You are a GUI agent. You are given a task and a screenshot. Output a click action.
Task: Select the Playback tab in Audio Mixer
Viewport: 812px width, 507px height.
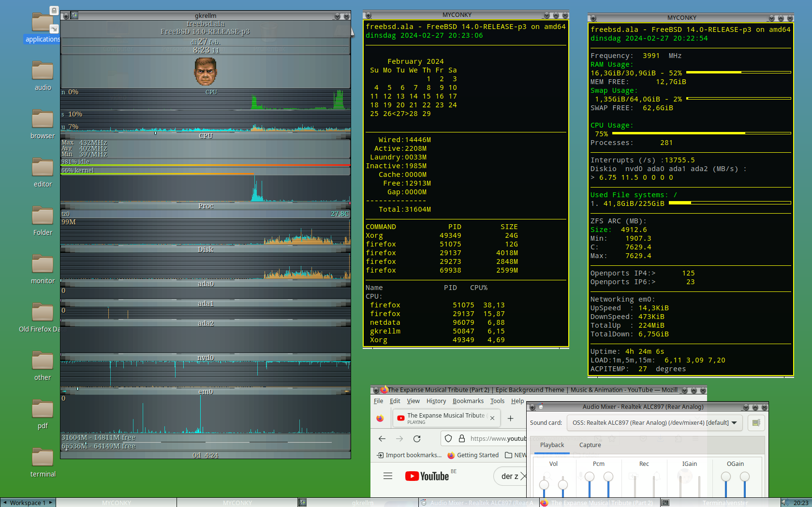(x=552, y=445)
